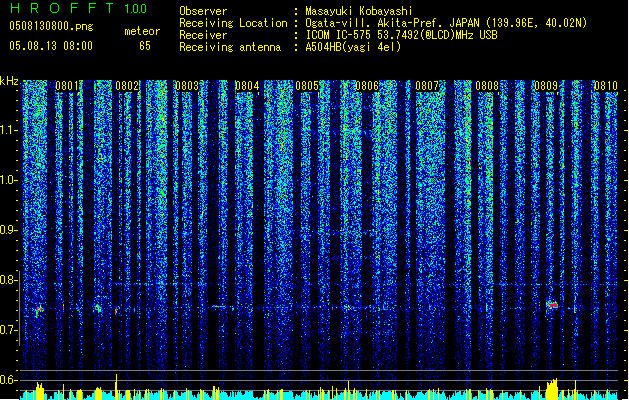Viewport: 629px width, 400px height.
Task: Click the ICOM IC-575 receiver text
Action: click(x=402, y=35)
